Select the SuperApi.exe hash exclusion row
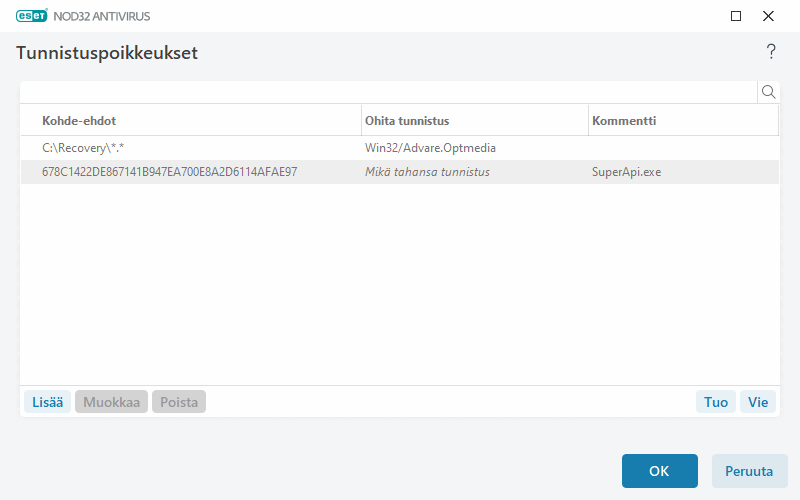Image resolution: width=800 pixels, height=500 pixels. 190,172
